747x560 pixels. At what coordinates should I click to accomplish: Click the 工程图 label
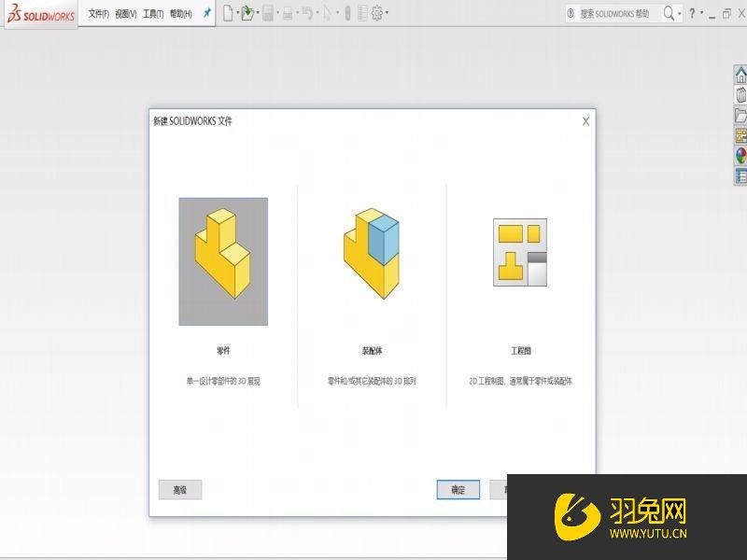(521, 351)
